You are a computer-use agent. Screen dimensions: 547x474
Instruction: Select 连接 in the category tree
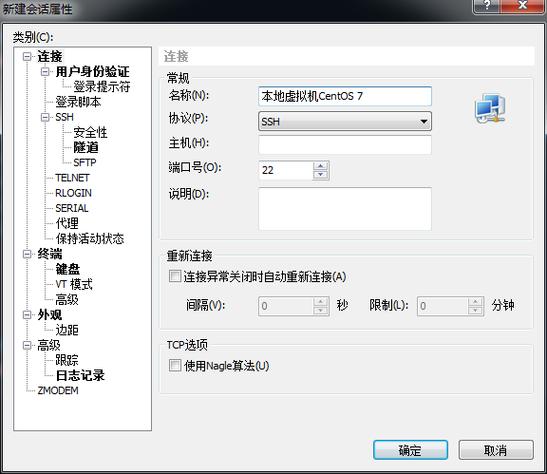tap(50, 57)
